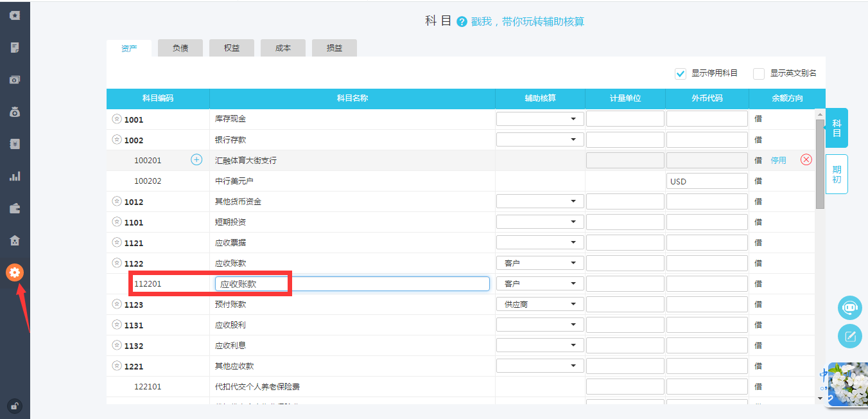Click the 应收账款 name input for 112201
This screenshot has height=419, width=868.
(352, 283)
